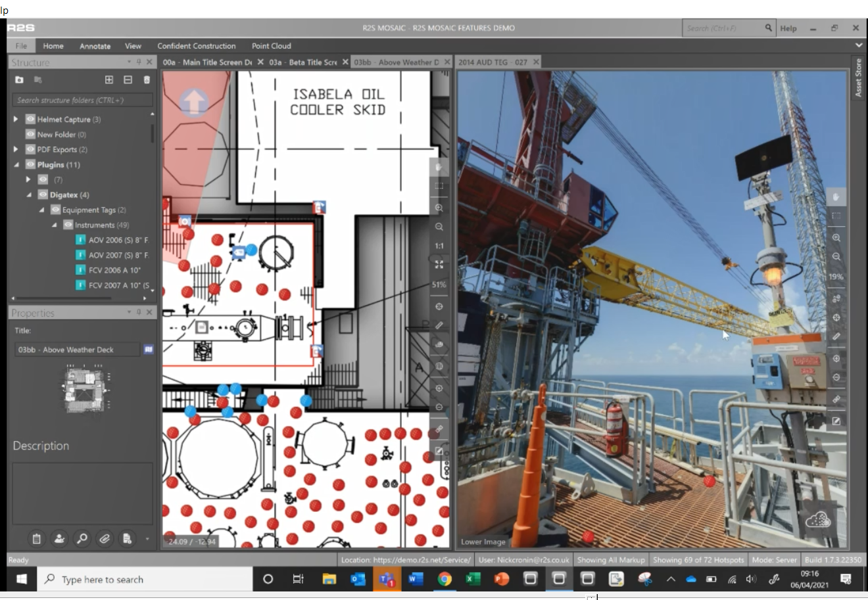Toggle visibility of the unnamed (7) folder
Viewport: 868px width, 600px height.
tap(43, 179)
